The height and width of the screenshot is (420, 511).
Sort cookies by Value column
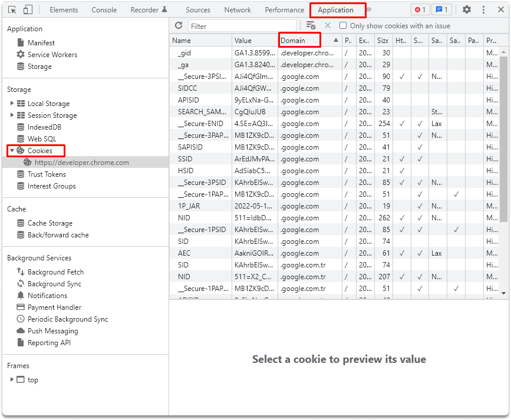[255, 41]
